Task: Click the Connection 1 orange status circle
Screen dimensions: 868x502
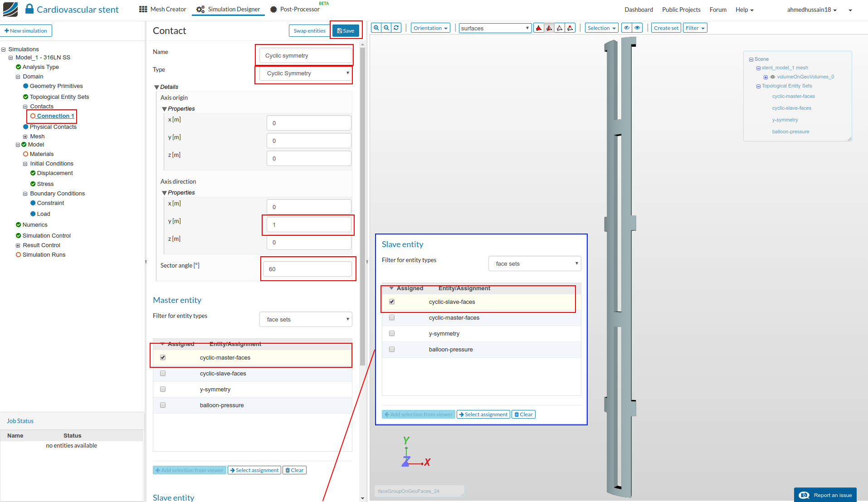Action: 33,116
